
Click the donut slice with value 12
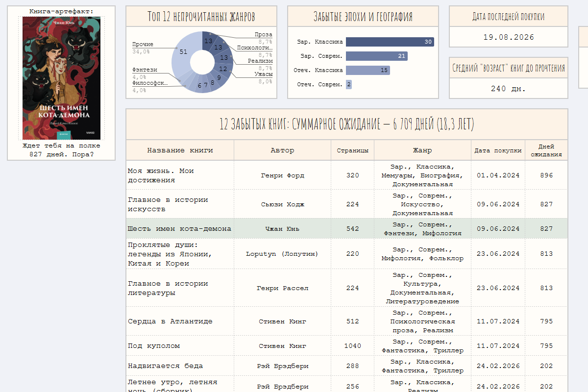[223, 69]
